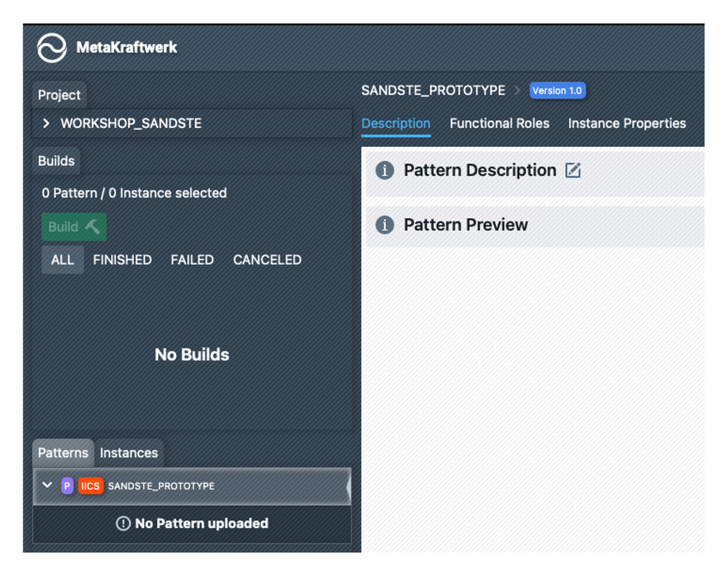This screenshot has height=579, width=728.
Task: Filter builds by CANCELED
Action: tap(267, 260)
